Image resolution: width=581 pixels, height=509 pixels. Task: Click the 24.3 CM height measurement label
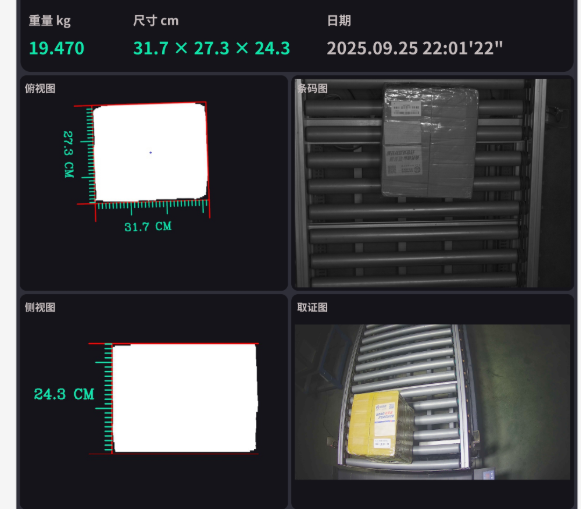[x=64, y=394]
